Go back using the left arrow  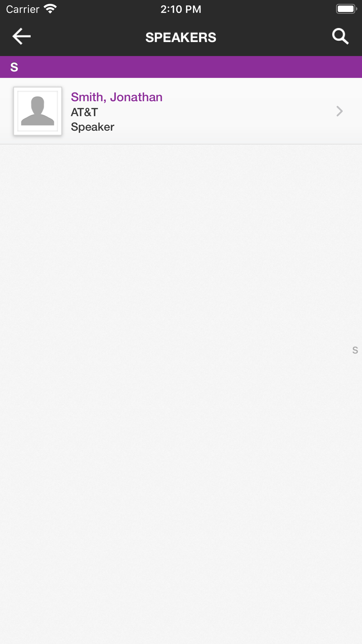(21, 37)
